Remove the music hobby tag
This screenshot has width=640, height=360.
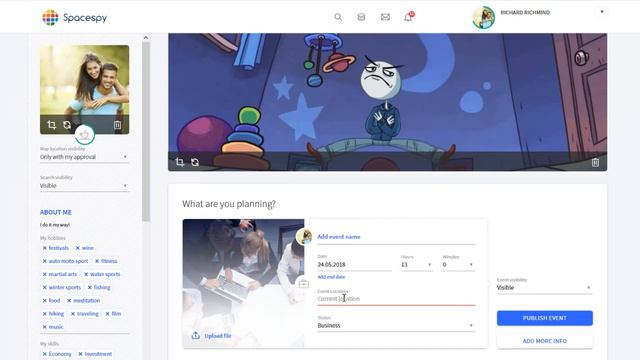44,327
